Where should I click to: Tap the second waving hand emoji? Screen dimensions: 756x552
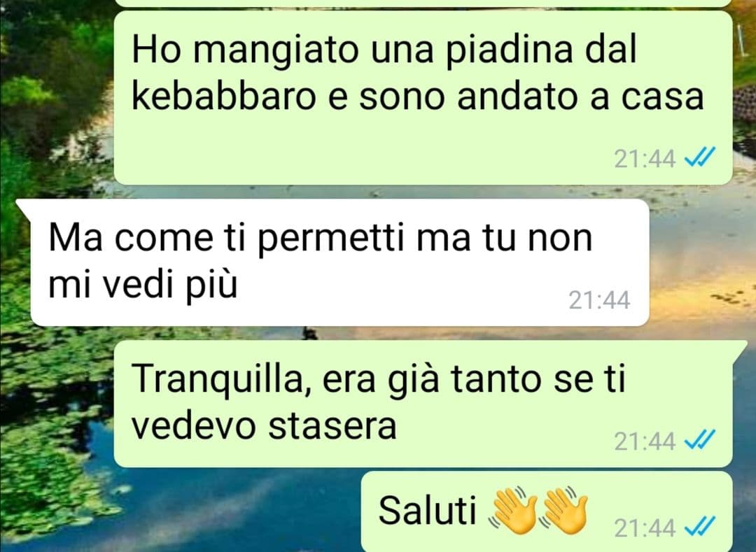[564, 511]
